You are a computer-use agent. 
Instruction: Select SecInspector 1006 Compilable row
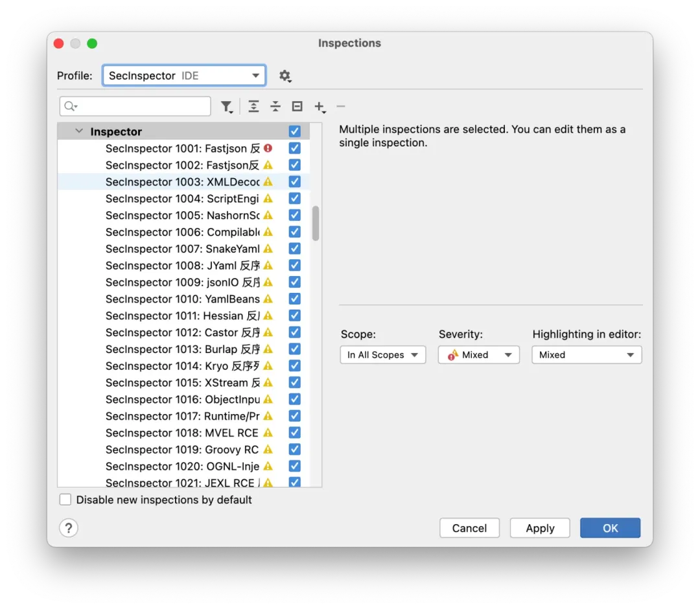183,232
